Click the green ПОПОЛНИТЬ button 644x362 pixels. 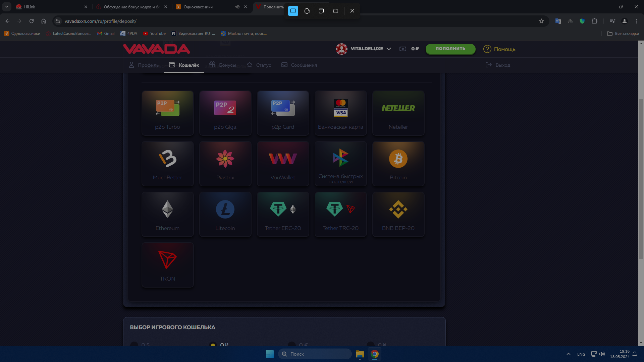pos(450,49)
